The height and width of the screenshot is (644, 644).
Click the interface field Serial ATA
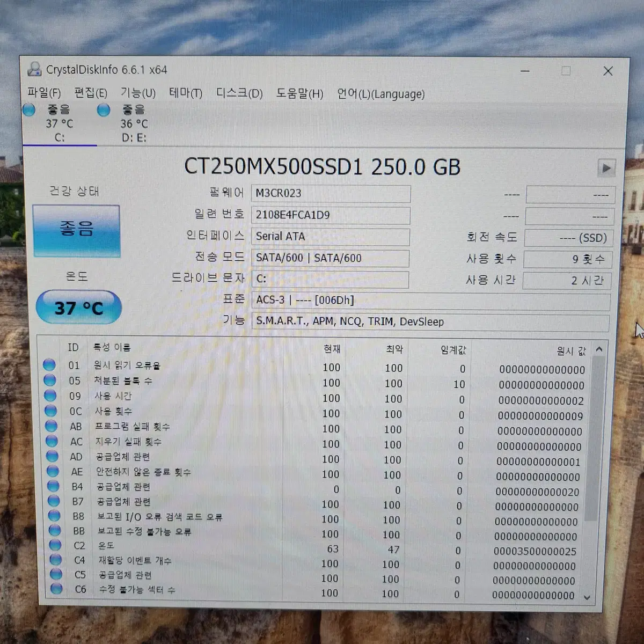click(330, 237)
